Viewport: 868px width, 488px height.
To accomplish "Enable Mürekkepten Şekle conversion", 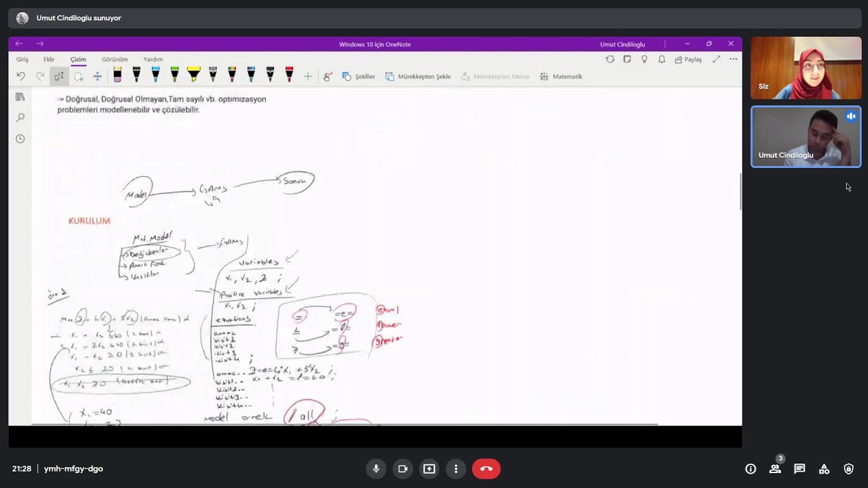I will coord(418,77).
